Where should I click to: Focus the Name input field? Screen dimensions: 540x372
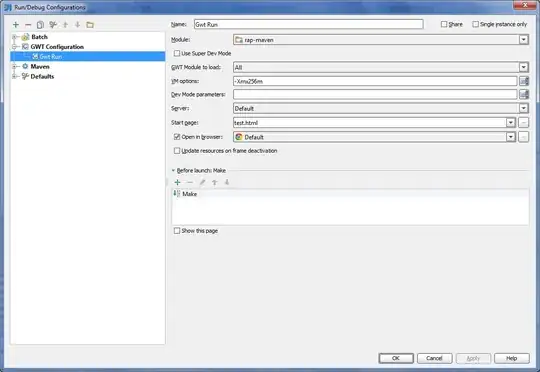coord(309,24)
